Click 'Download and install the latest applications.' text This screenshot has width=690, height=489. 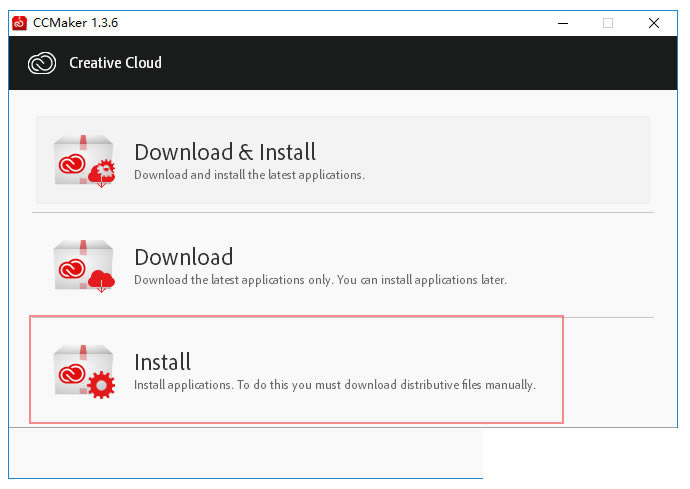click(250, 175)
